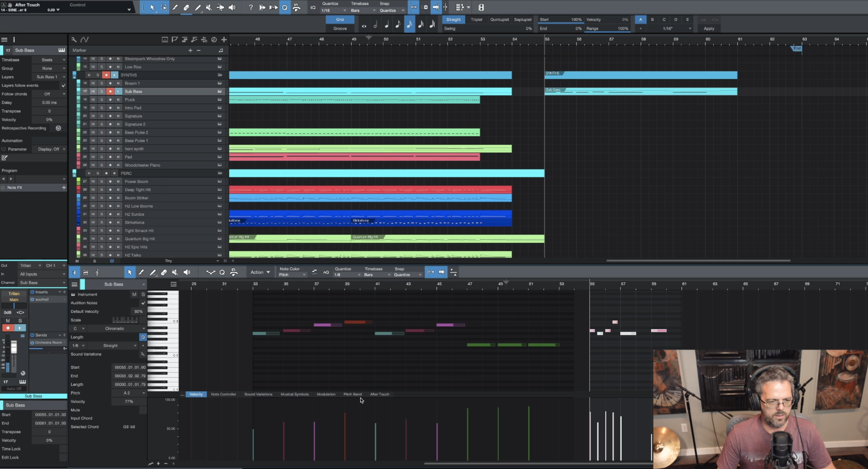Screen dimensions: 868x469
Task: Select the Arrow tool in the main toolbar
Action: tap(152, 7)
